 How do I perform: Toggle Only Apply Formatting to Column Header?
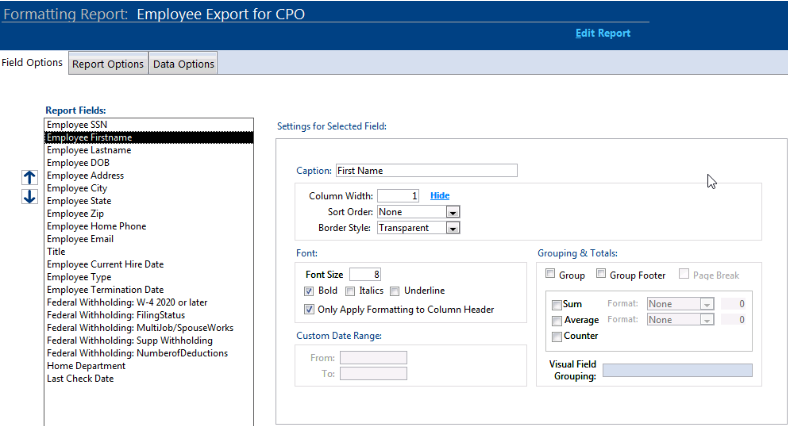[310, 310]
